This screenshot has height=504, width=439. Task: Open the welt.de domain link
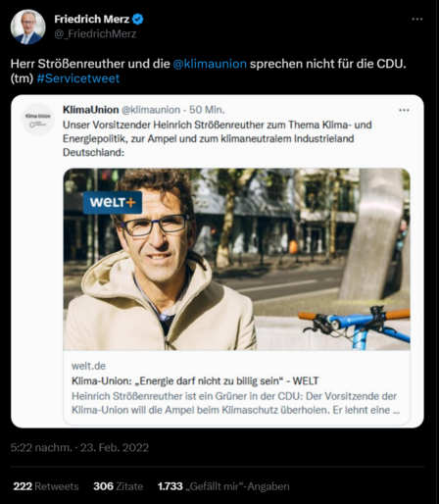coord(88,366)
